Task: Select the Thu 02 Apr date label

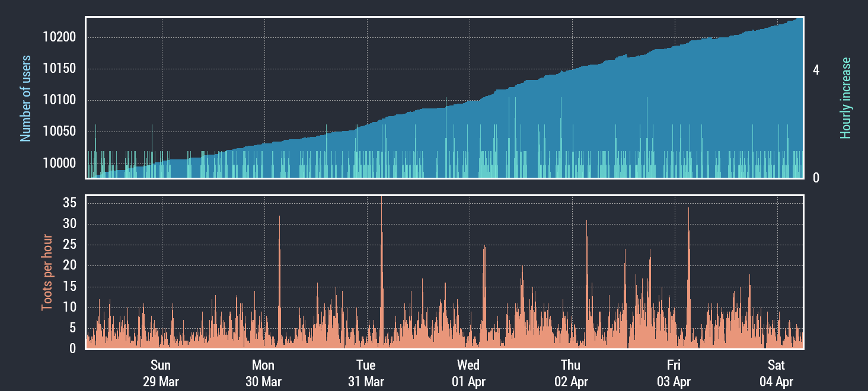Action: pos(571,373)
